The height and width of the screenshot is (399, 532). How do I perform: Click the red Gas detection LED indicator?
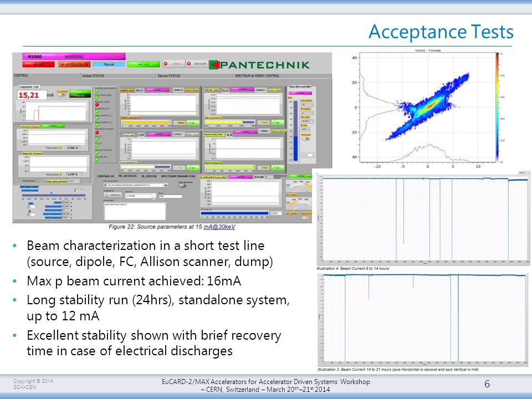click(x=97, y=132)
